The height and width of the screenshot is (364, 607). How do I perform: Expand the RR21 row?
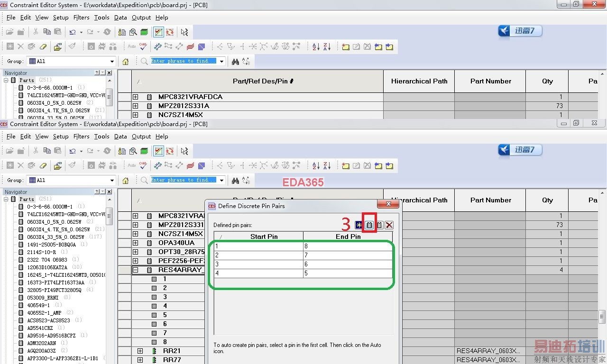(140, 351)
